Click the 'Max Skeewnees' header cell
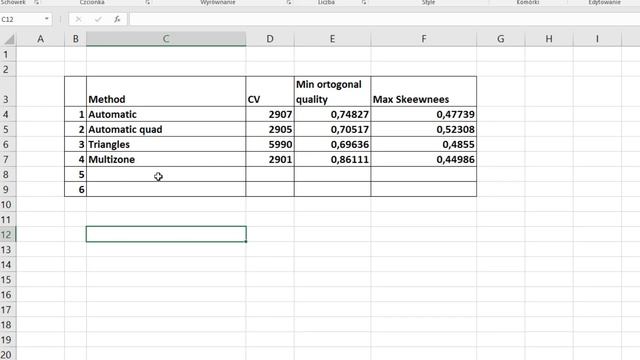 click(x=424, y=91)
